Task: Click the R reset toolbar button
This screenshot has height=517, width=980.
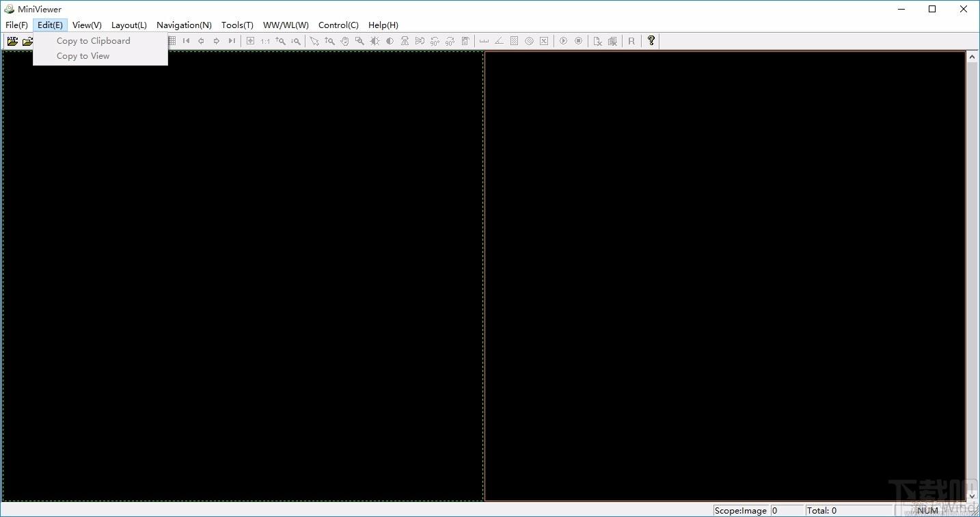Action: point(631,41)
